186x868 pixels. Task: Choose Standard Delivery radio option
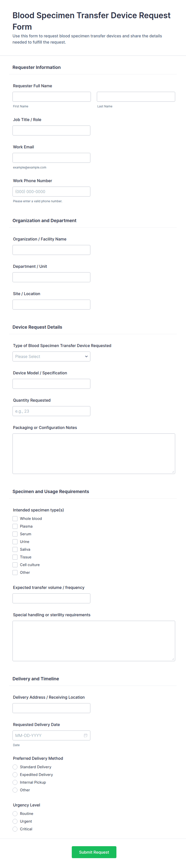(x=15, y=767)
